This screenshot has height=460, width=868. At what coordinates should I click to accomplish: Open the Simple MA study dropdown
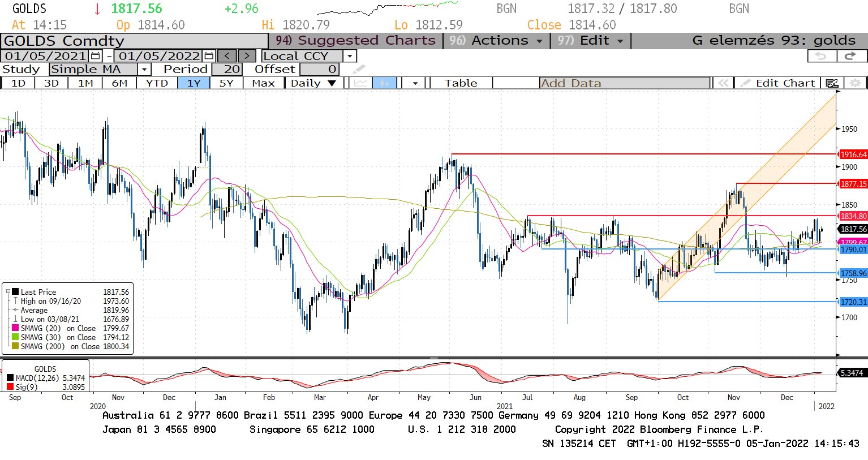point(144,70)
